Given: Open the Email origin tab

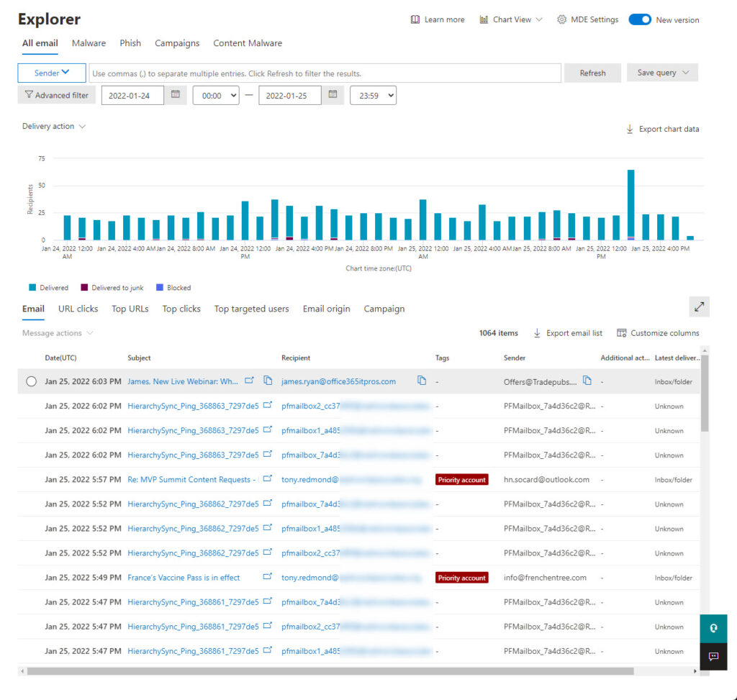Looking at the screenshot, I should [x=326, y=309].
